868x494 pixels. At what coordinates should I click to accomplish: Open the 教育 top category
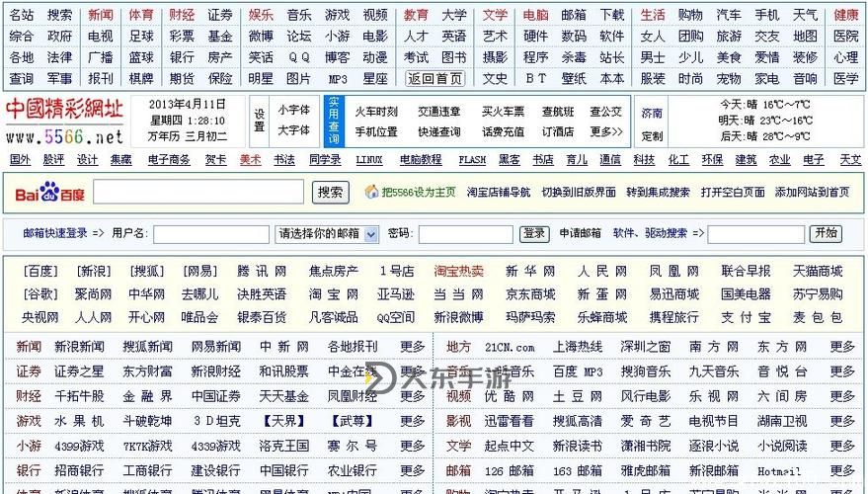click(x=416, y=15)
